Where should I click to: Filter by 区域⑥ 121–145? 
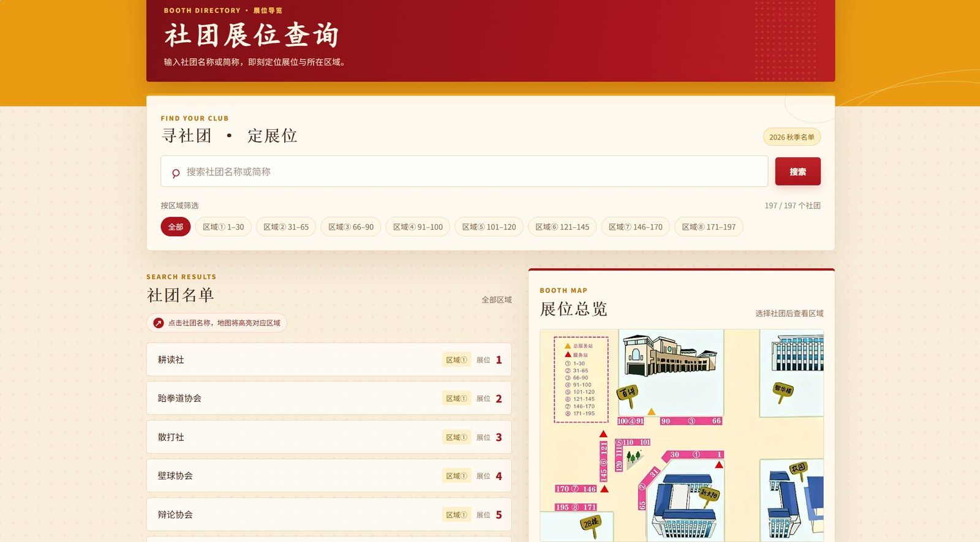562,227
